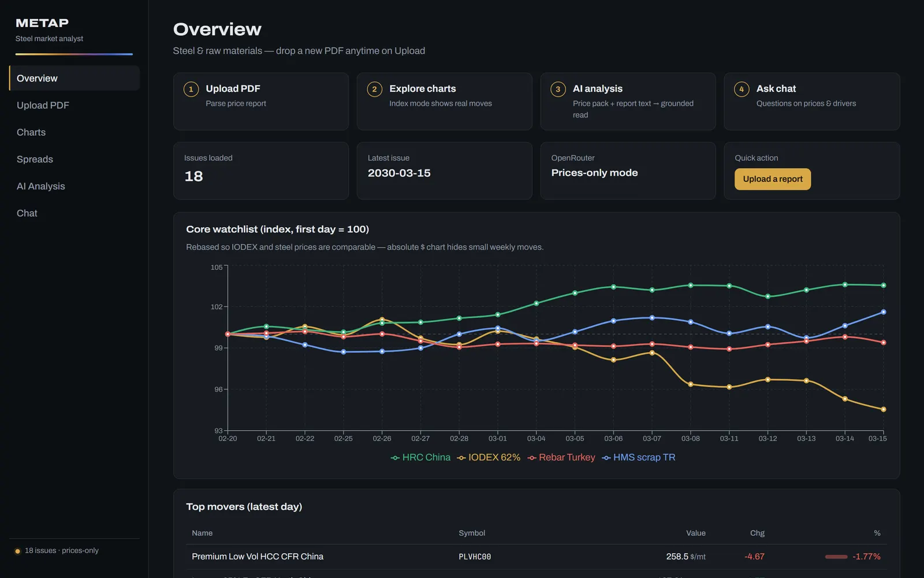Click the Latest issue date 2030-03-15
Viewport: 924px width, 578px height.
click(399, 173)
